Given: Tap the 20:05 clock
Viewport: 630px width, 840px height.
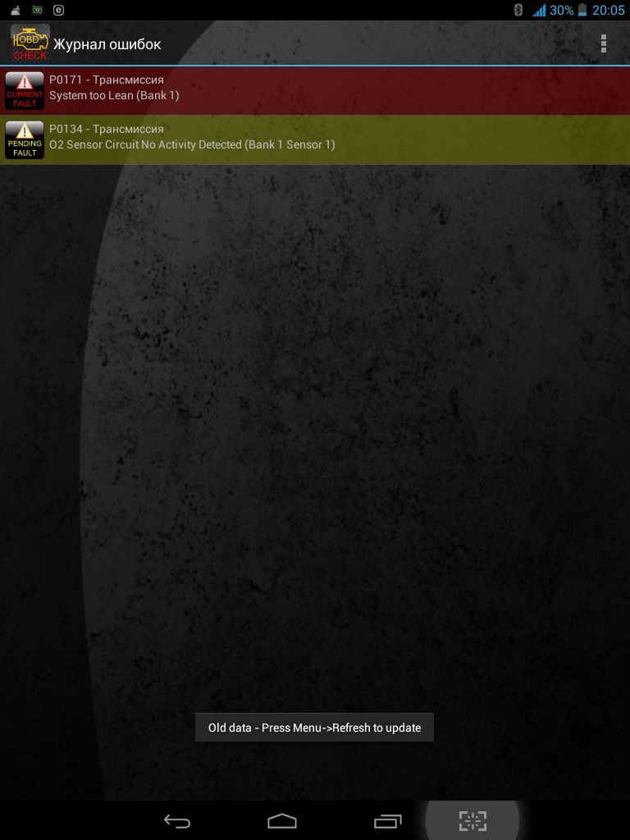Looking at the screenshot, I should tap(608, 10).
